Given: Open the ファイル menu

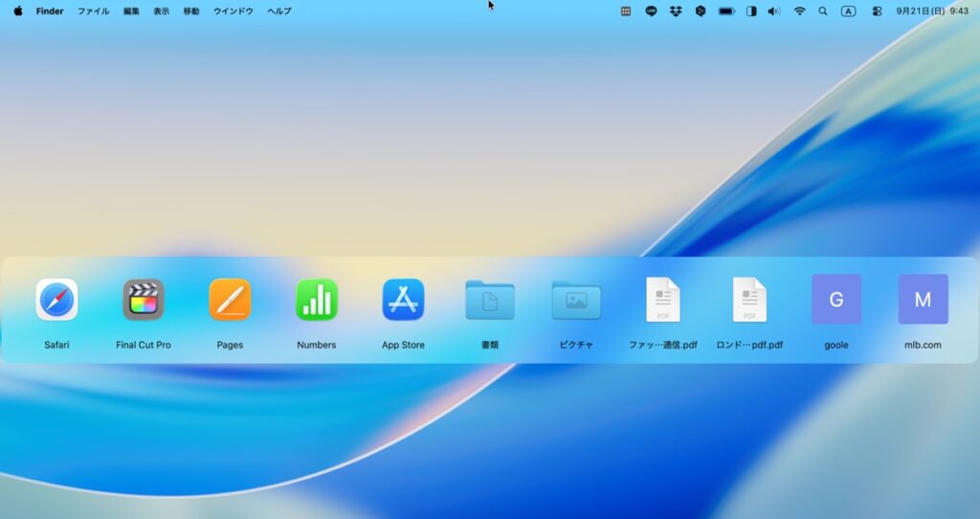Looking at the screenshot, I should click(93, 11).
